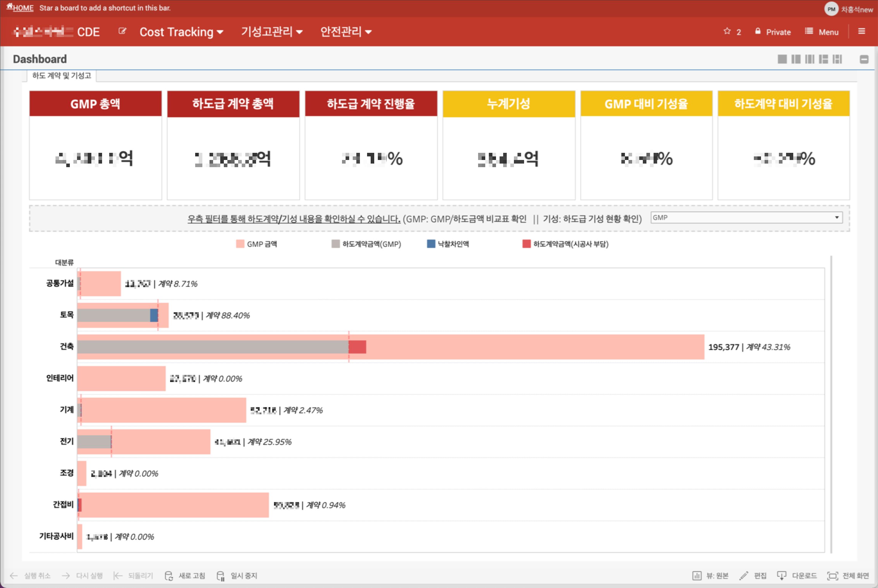
Task: Click the 새로 고침 refresh icon
Action: click(x=169, y=576)
